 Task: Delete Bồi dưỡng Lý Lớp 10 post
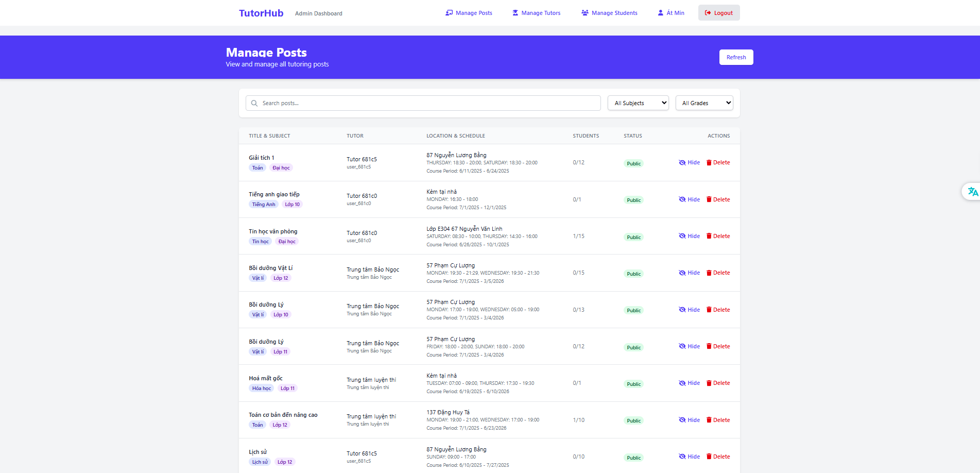pos(718,310)
